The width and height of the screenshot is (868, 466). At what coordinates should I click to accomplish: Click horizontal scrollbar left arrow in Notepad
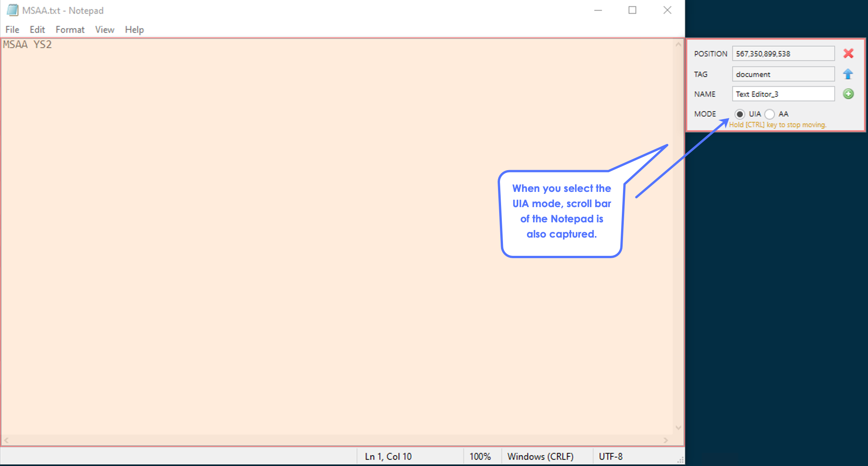(6, 440)
